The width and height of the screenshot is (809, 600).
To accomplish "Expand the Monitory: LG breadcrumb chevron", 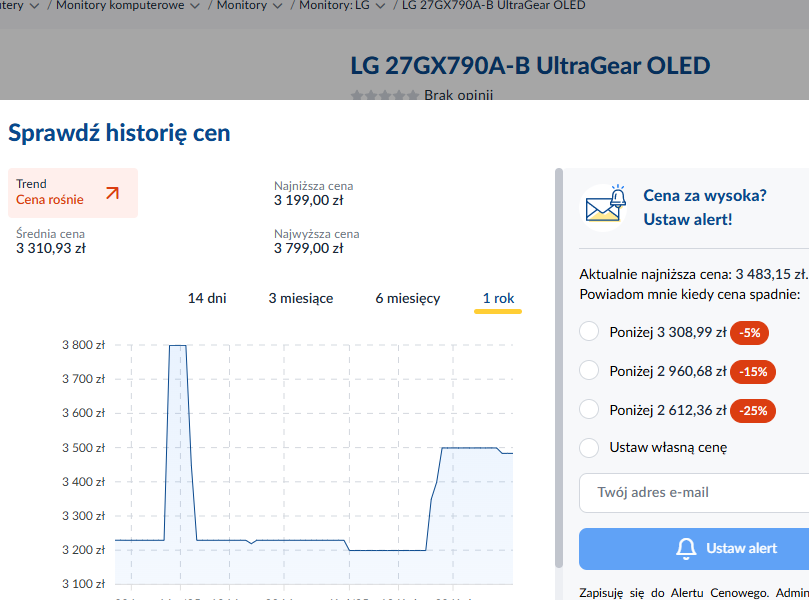I will click(380, 6).
